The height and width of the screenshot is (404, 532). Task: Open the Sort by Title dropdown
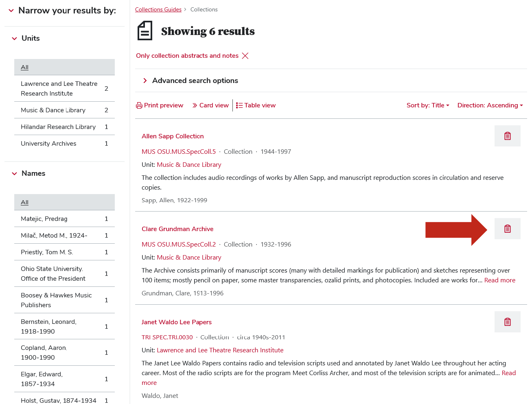point(428,105)
